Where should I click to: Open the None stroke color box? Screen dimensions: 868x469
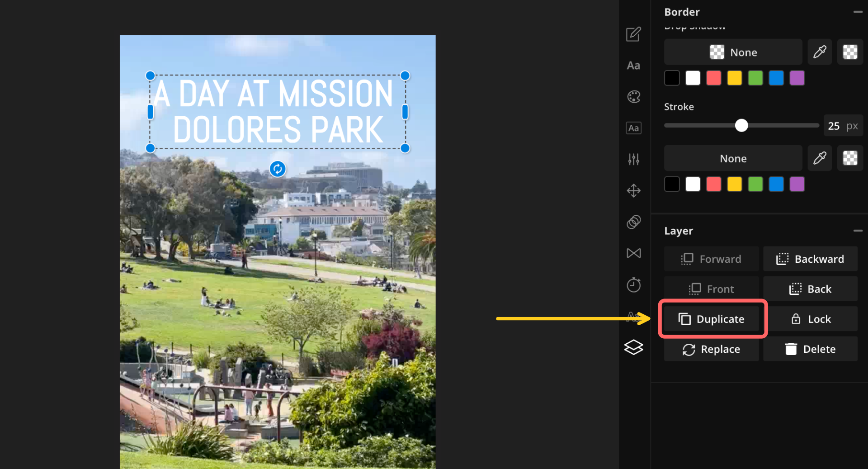[x=733, y=158]
